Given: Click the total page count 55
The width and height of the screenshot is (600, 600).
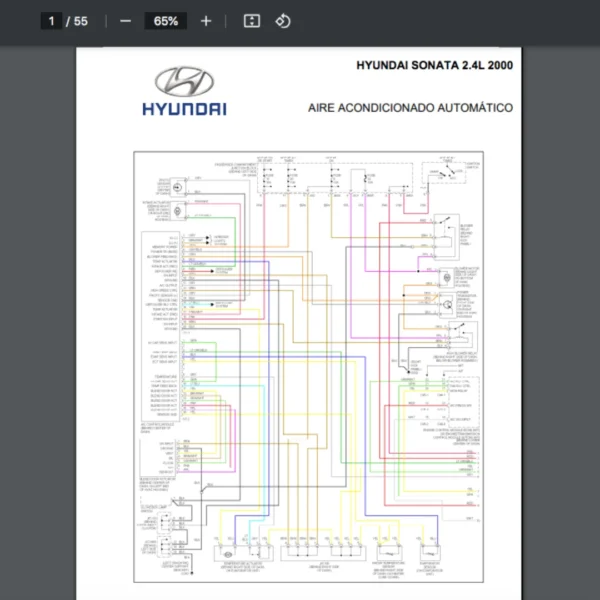Looking at the screenshot, I should (81, 21).
